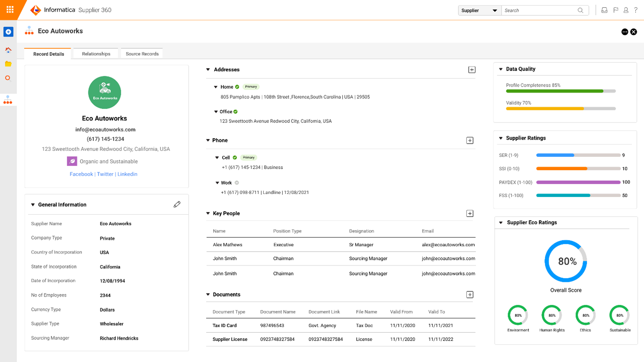The width and height of the screenshot is (644, 362).
Task: Add a new address with plus icon
Action: click(472, 70)
